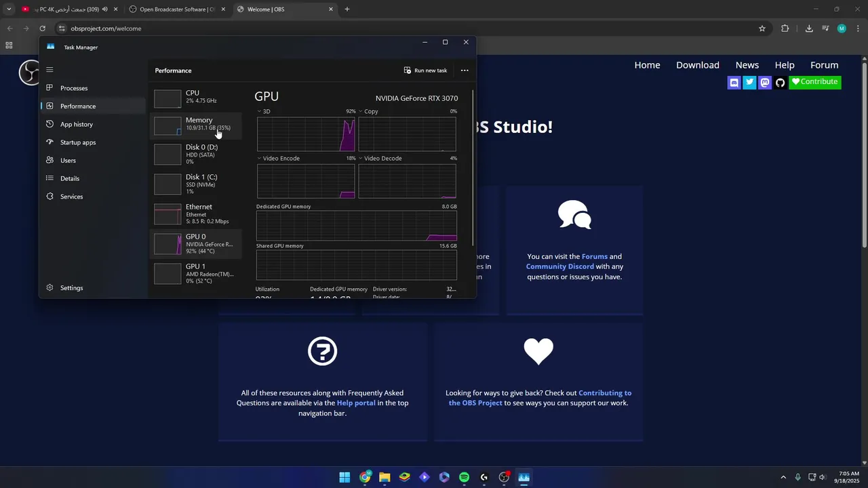Open Spotify from the taskbar

464,477
